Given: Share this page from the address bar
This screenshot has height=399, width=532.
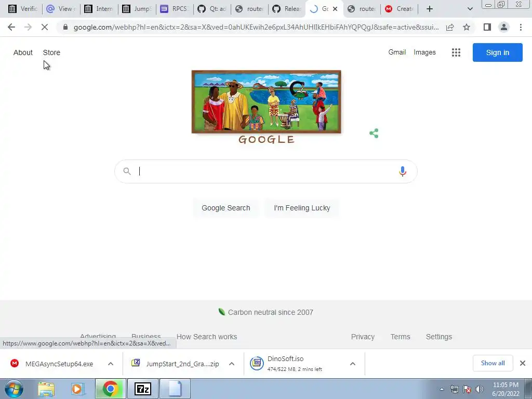Looking at the screenshot, I should tap(450, 27).
